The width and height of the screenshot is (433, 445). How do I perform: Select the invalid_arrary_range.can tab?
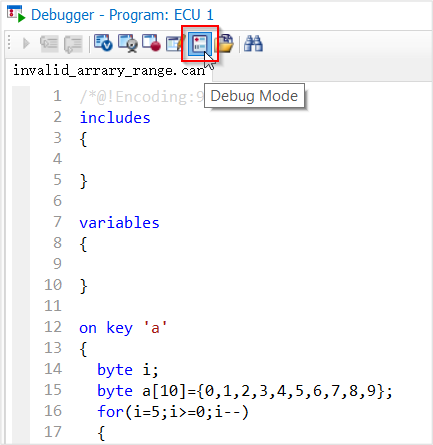coord(109,70)
